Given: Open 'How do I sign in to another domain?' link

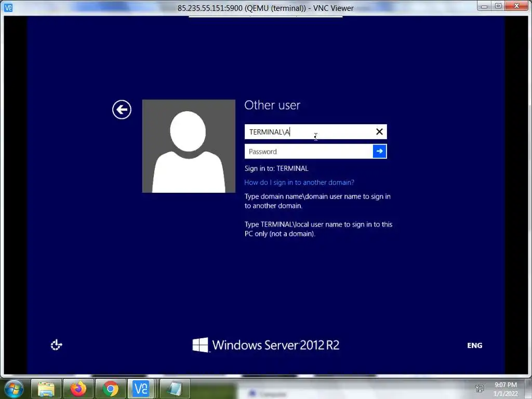Looking at the screenshot, I should (299, 182).
